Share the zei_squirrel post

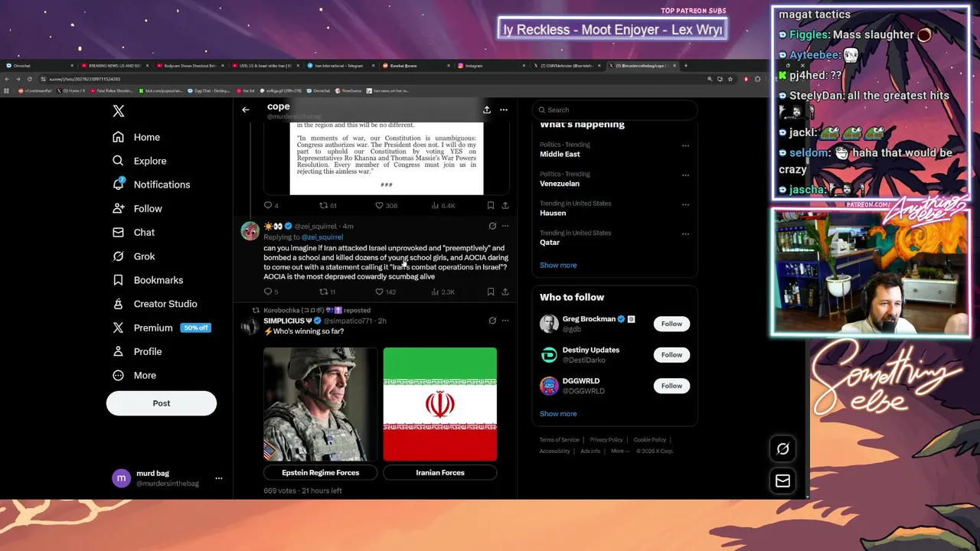coord(505,292)
